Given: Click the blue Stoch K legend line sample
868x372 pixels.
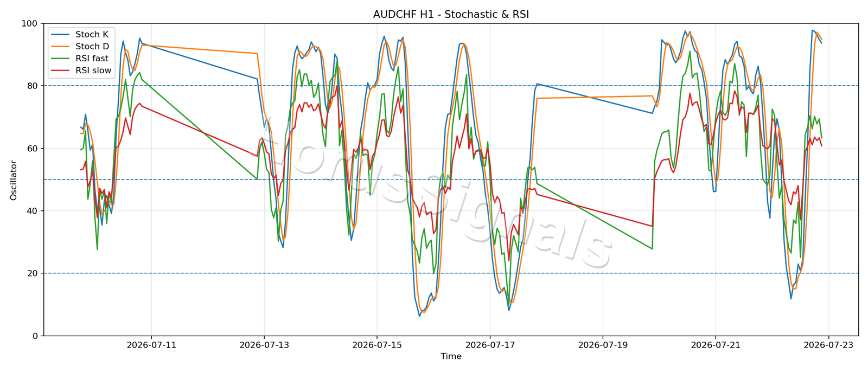Looking at the screenshot, I should pos(60,35).
